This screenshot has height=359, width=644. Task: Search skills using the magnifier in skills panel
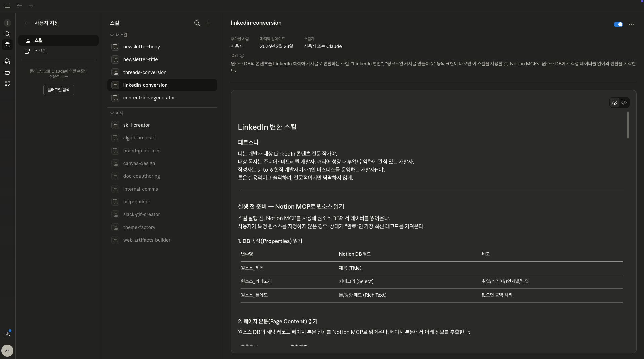click(197, 23)
